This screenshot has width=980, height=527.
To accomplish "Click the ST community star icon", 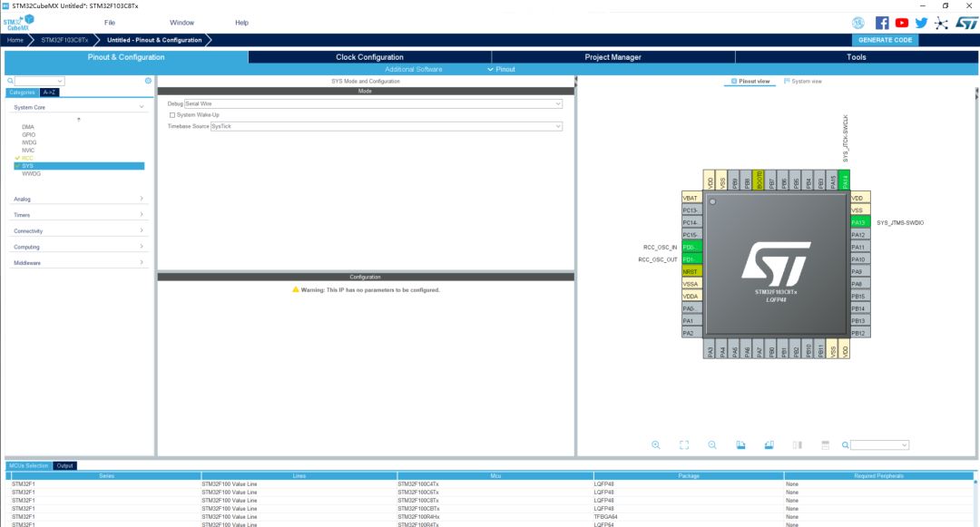I will [x=941, y=23].
